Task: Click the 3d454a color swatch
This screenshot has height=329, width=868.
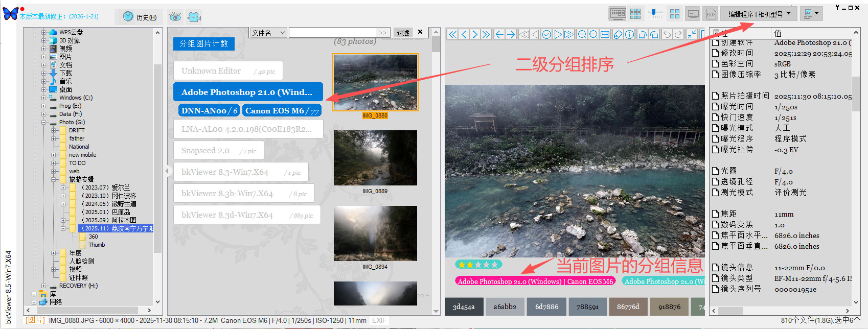Action: (464, 307)
